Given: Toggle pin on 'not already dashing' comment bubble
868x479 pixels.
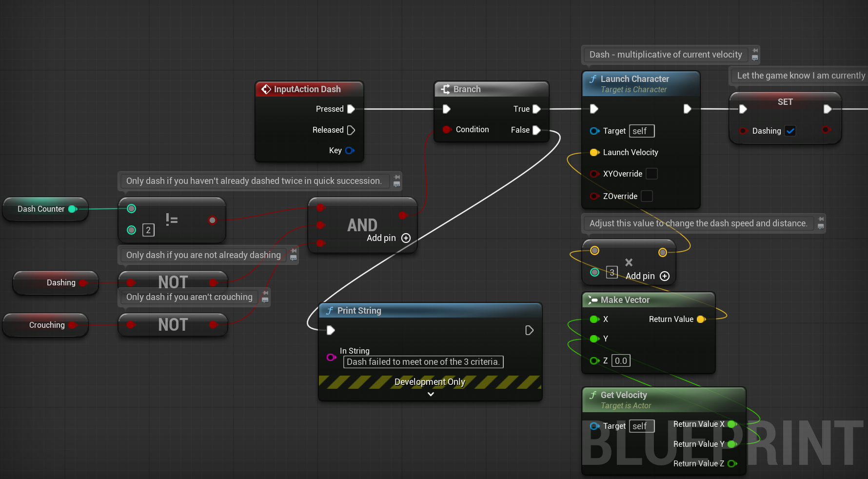Looking at the screenshot, I should pos(294,251).
